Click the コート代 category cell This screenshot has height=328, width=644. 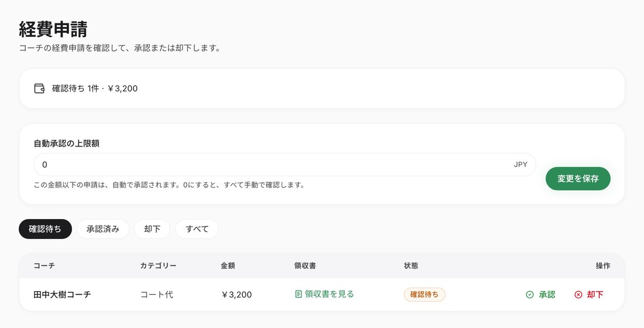156,295
